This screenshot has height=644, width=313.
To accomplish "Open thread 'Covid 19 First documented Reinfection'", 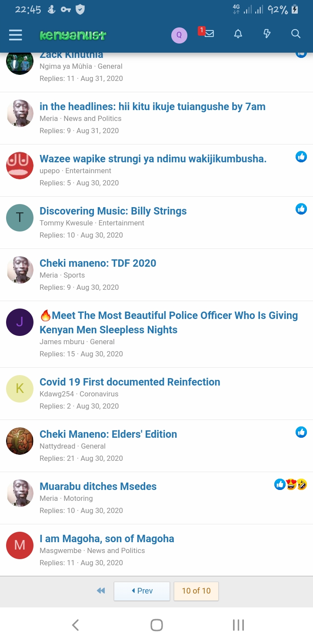I will click(130, 382).
